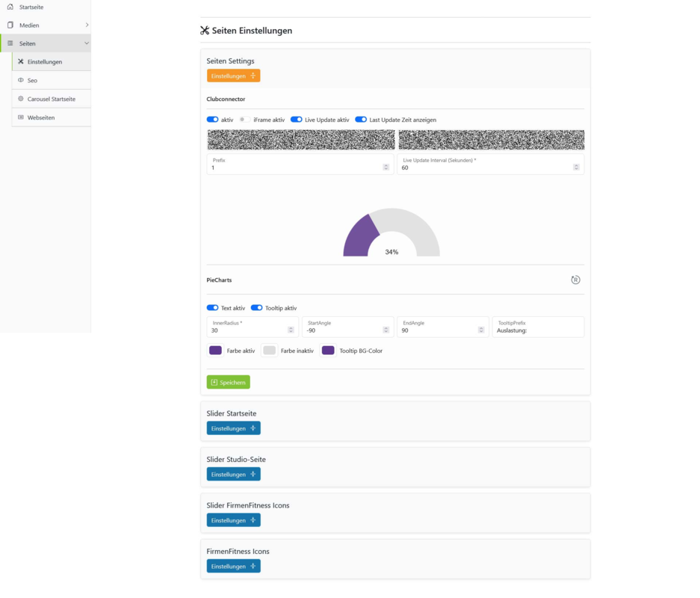
Task: Click the Carousel Startseite gear icon
Action: 20,99
